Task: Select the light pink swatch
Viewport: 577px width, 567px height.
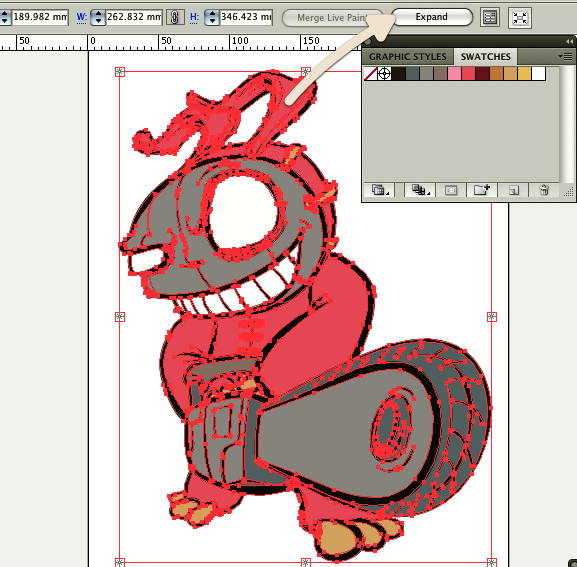Action: [x=454, y=74]
